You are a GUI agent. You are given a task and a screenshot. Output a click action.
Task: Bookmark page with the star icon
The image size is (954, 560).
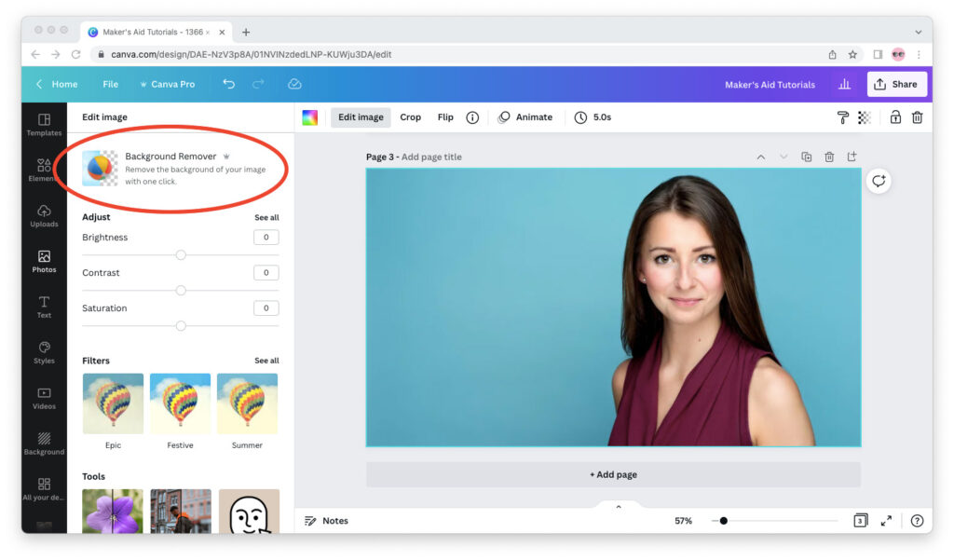[852, 54]
